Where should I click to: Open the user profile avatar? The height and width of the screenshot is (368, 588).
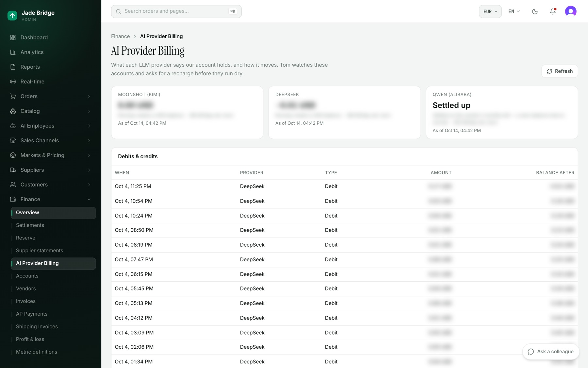tap(571, 11)
